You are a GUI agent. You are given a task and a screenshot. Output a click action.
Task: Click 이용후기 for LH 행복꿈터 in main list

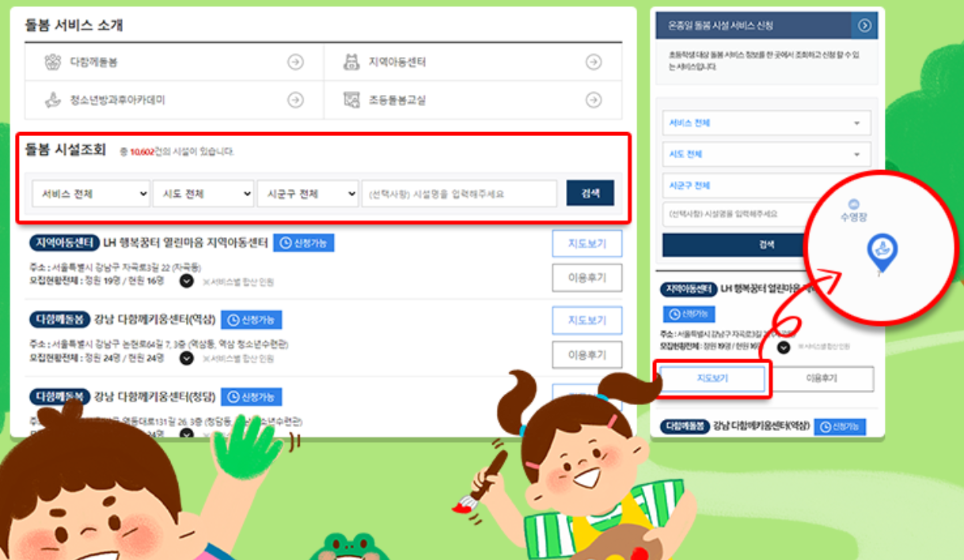pos(586,278)
